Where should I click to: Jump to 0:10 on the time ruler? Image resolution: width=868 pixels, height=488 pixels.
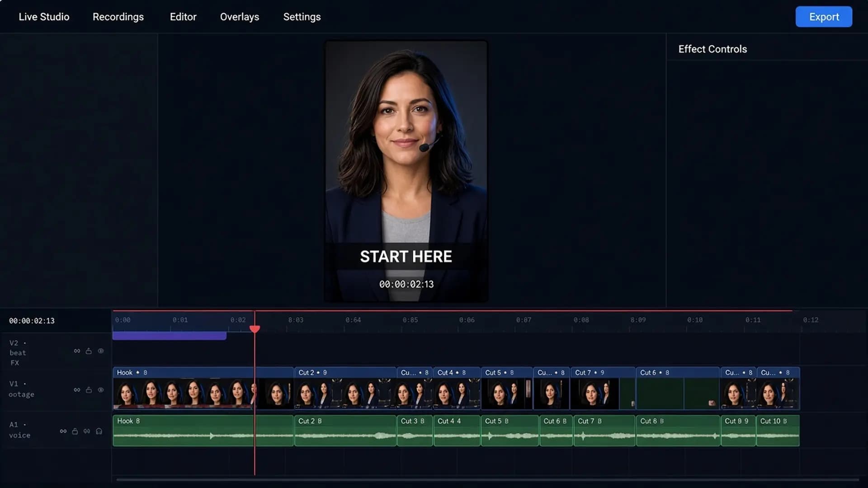[x=695, y=320]
